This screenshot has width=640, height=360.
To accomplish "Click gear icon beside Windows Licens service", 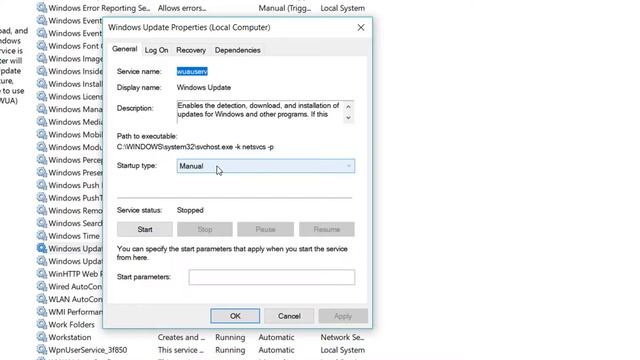I will pyautogui.click(x=42, y=96).
